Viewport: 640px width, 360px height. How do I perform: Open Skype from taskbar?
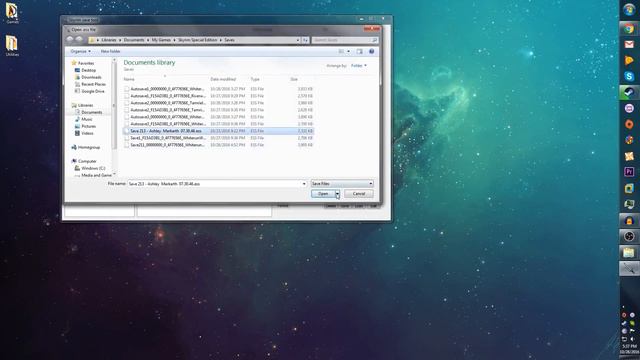pos(629,76)
